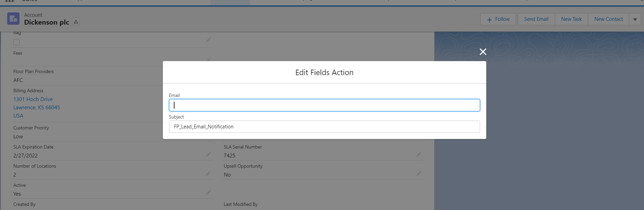Edit the SLA Serial Number pencil icon
Image resolution: width=644 pixels, height=210 pixels.
[418, 155]
